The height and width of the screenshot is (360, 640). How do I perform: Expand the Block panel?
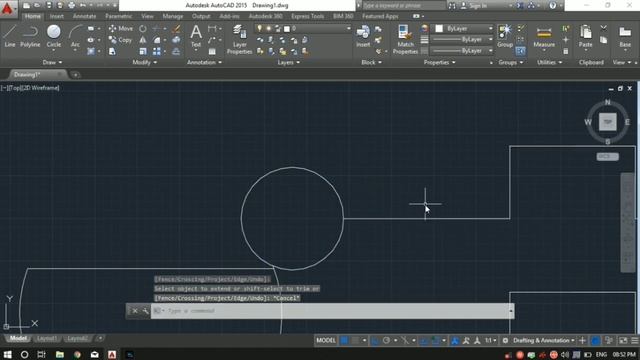(x=371, y=62)
